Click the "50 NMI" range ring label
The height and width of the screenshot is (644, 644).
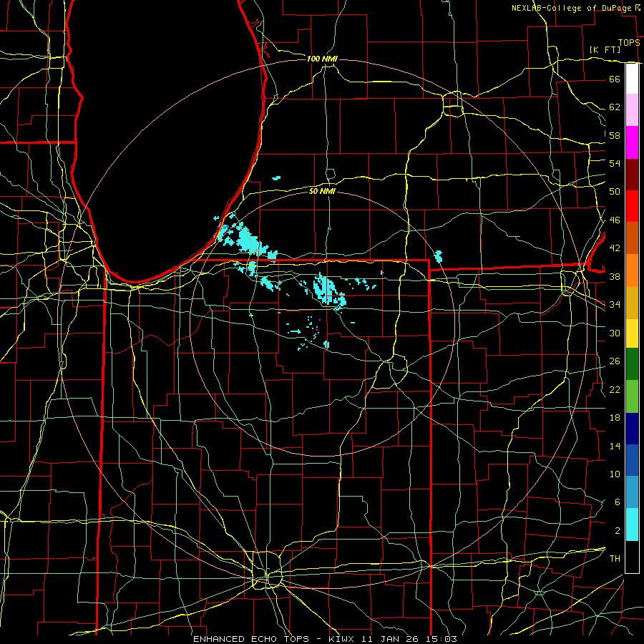click(x=322, y=191)
